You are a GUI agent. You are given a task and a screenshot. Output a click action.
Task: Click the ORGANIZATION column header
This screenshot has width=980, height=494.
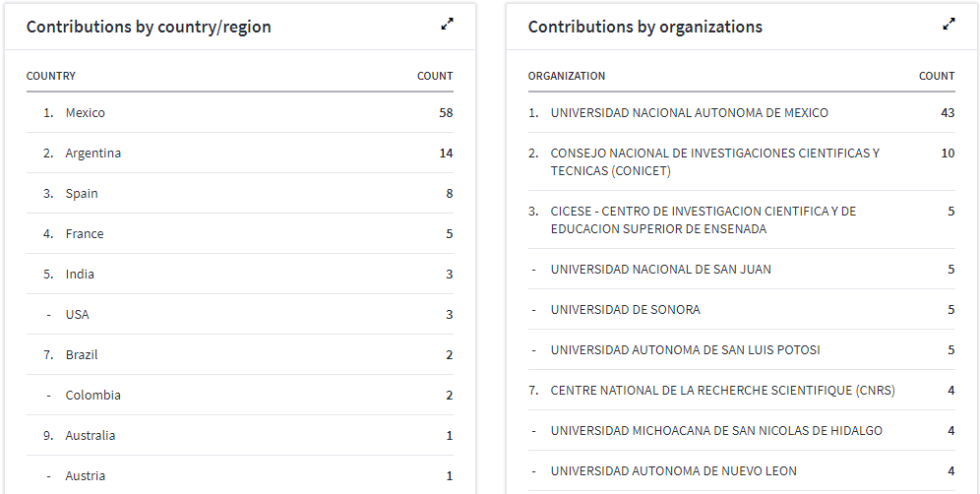[x=567, y=76]
